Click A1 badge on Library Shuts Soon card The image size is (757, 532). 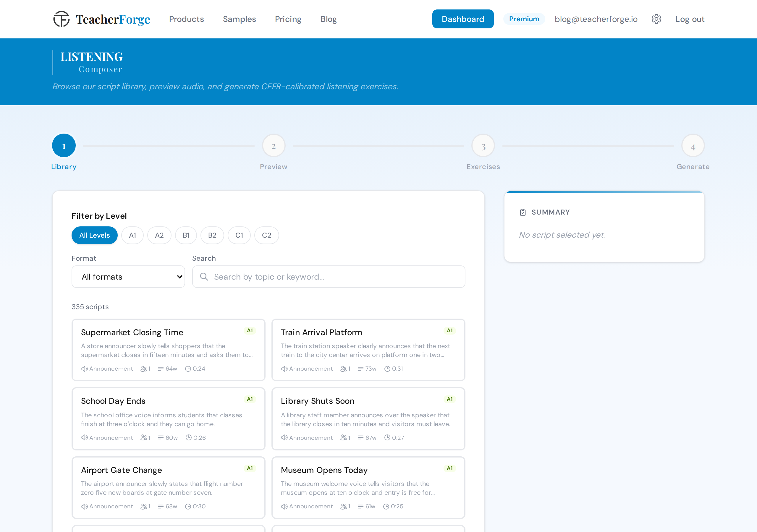click(x=450, y=399)
